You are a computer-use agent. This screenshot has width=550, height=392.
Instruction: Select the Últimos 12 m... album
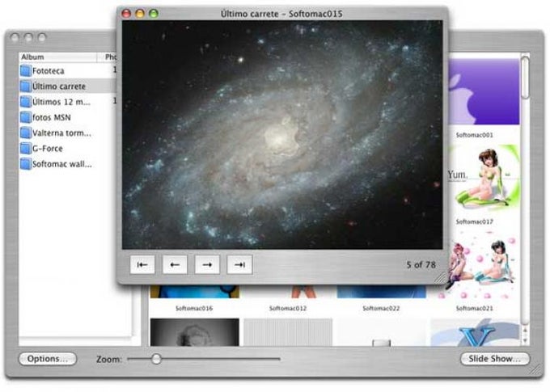coord(68,102)
